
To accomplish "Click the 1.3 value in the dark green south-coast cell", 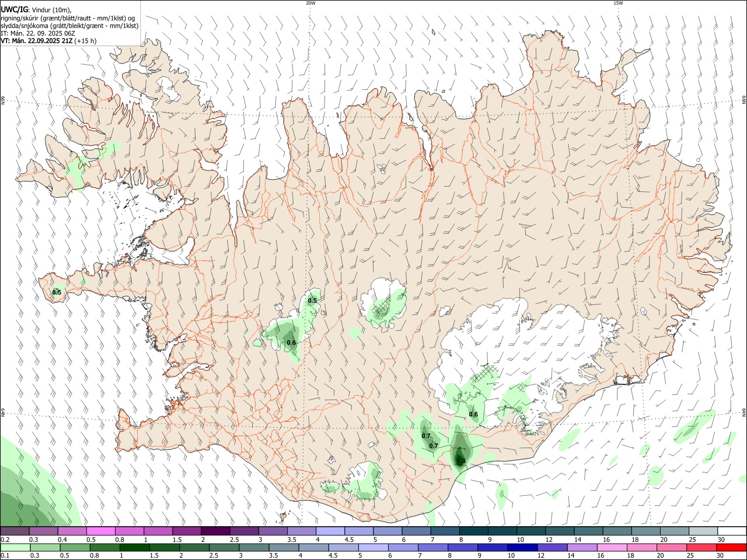I will click(x=460, y=461).
